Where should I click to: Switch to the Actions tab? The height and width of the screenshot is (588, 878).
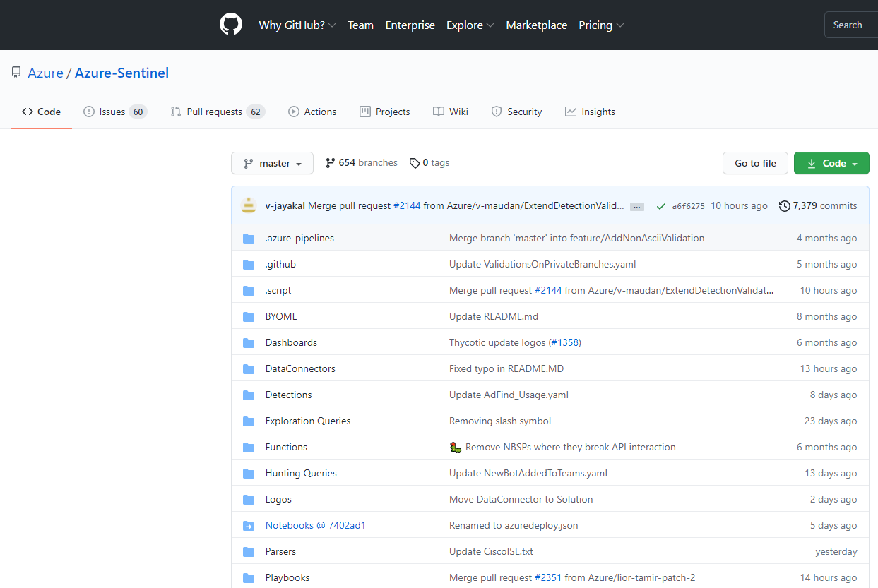(x=312, y=112)
